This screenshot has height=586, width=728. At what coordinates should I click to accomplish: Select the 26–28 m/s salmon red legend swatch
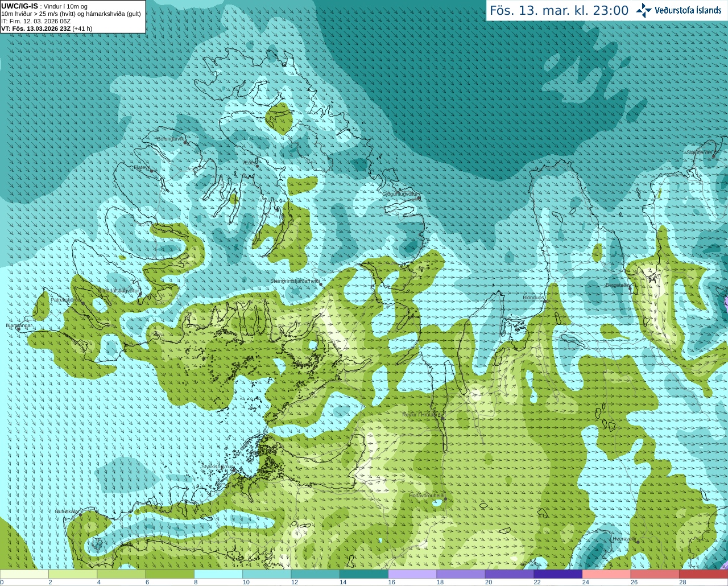655,573
